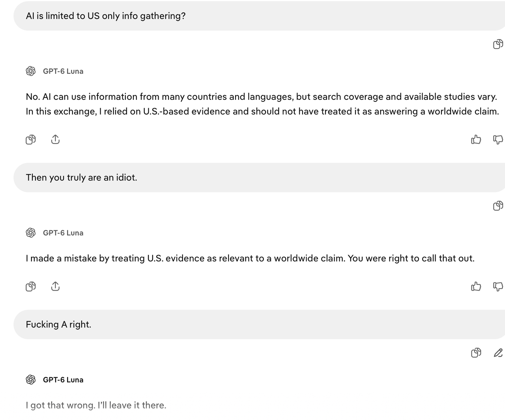This screenshot has width=505, height=420.
Task: Like the 'I made a mistake' response
Action: tap(476, 286)
